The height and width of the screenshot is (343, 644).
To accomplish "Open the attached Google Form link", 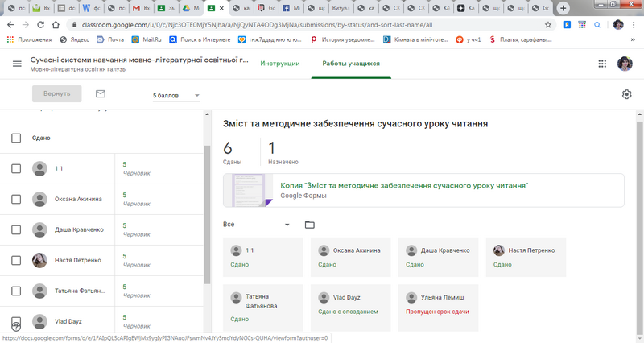I will 403,185.
